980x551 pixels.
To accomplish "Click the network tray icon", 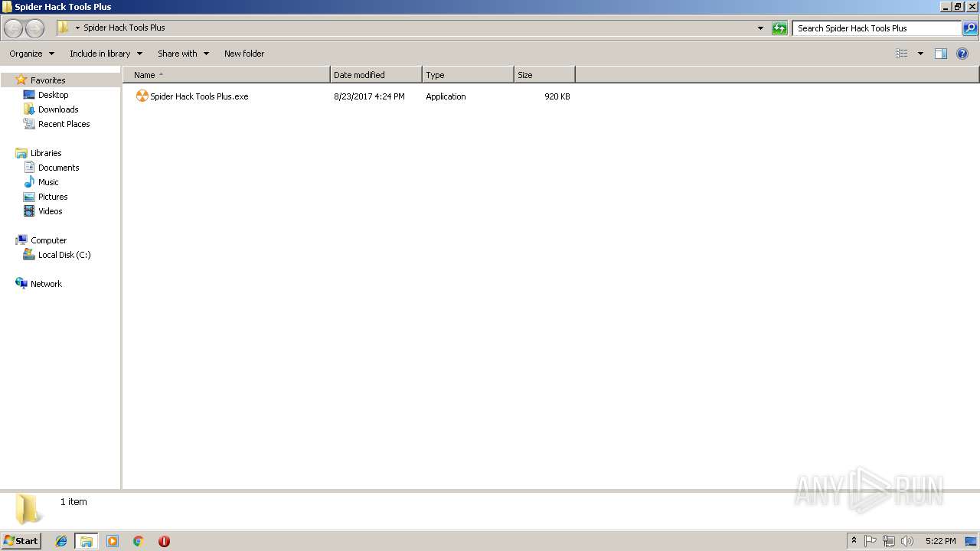I will [889, 541].
